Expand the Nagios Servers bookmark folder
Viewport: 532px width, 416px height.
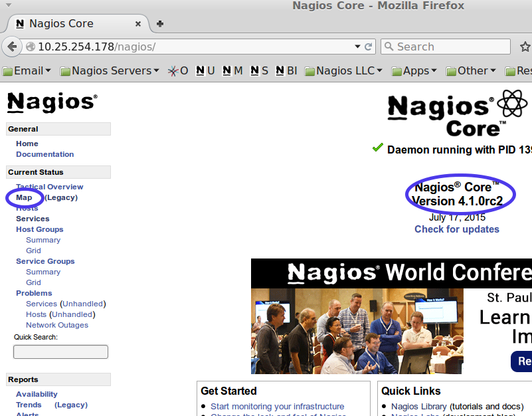pos(110,70)
